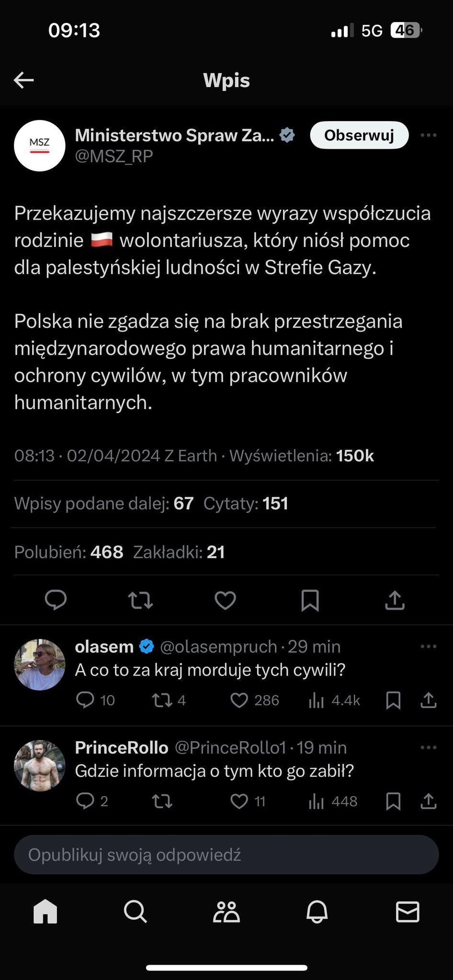Open more options on PrinceRollo's reply
Screen dimensions: 453x980
click(428, 747)
